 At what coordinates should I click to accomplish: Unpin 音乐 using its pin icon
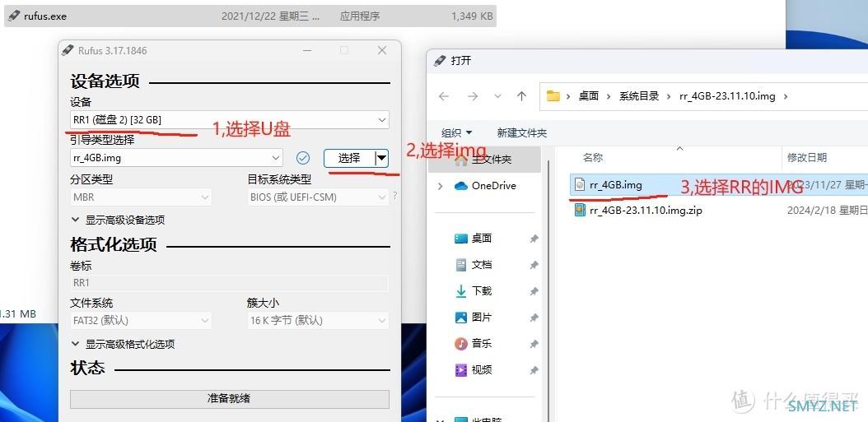tap(534, 344)
